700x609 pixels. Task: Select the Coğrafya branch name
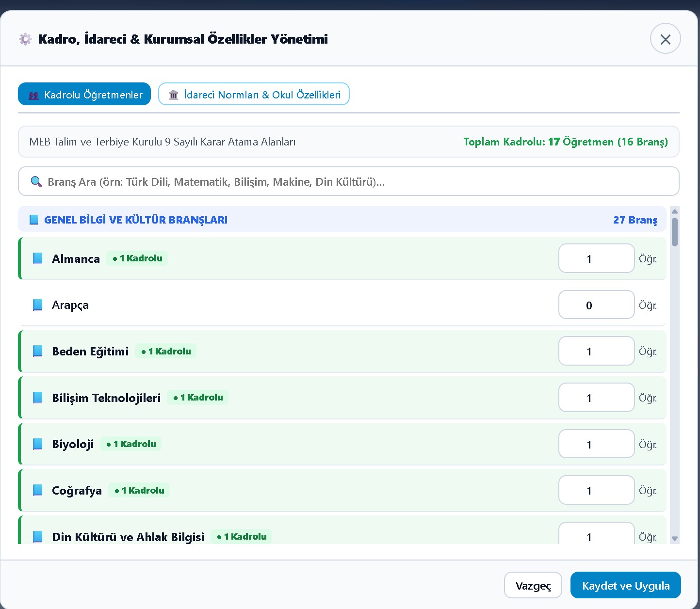coord(77,491)
